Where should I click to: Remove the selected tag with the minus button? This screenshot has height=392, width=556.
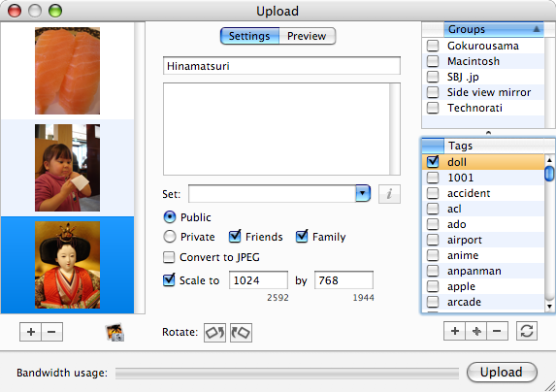tap(497, 331)
